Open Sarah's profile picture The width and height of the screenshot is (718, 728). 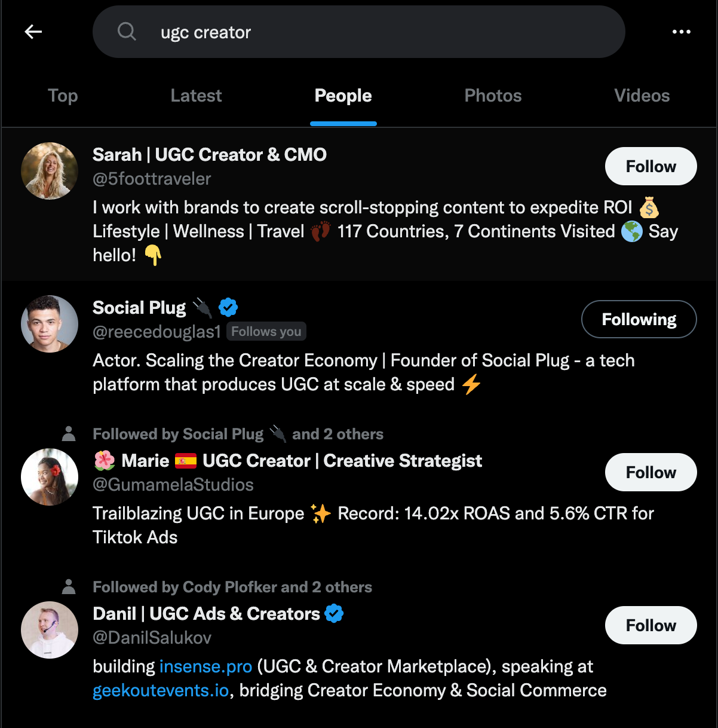pos(50,171)
